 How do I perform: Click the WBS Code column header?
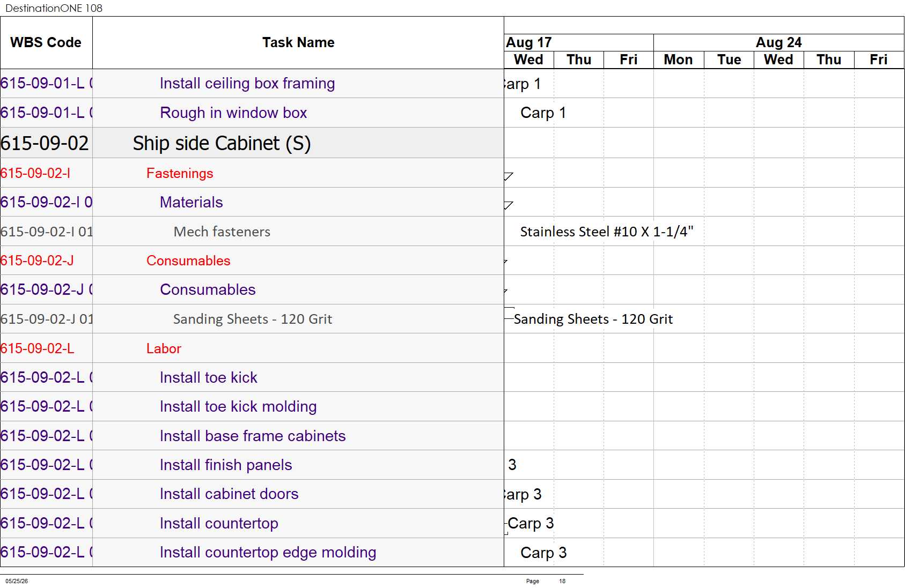[46, 42]
